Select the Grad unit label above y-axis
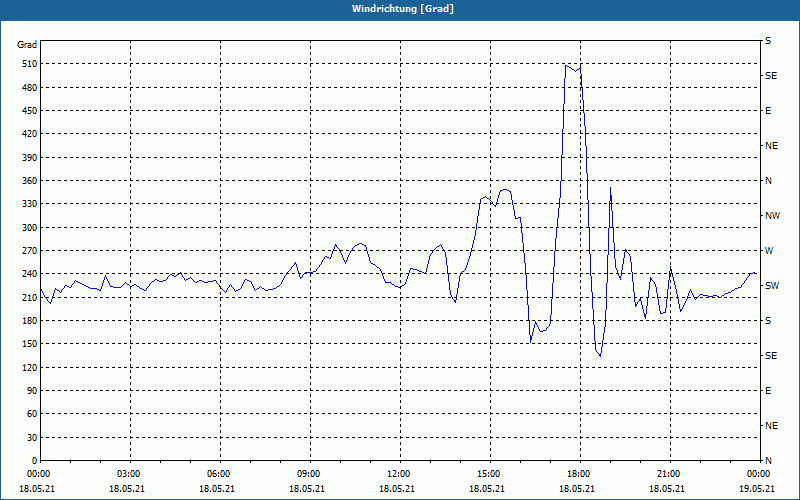 pyautogui.click(x=27, y=45)
